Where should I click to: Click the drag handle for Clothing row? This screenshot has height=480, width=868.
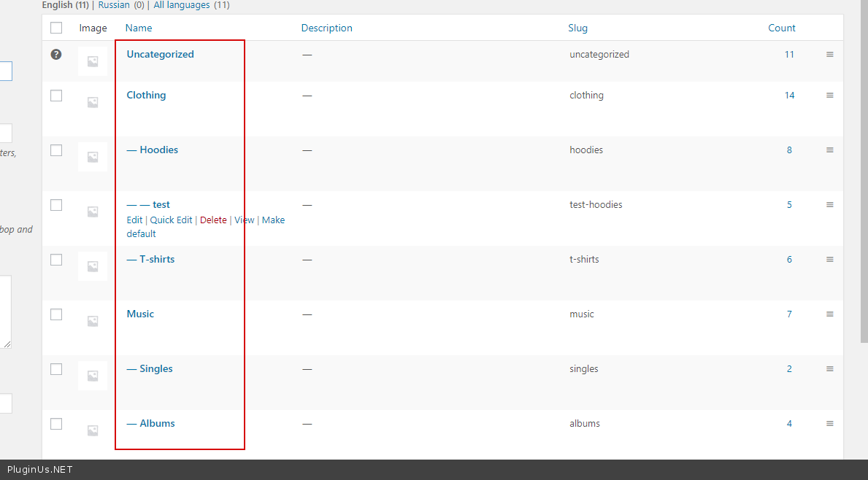[x=829, y=96]
